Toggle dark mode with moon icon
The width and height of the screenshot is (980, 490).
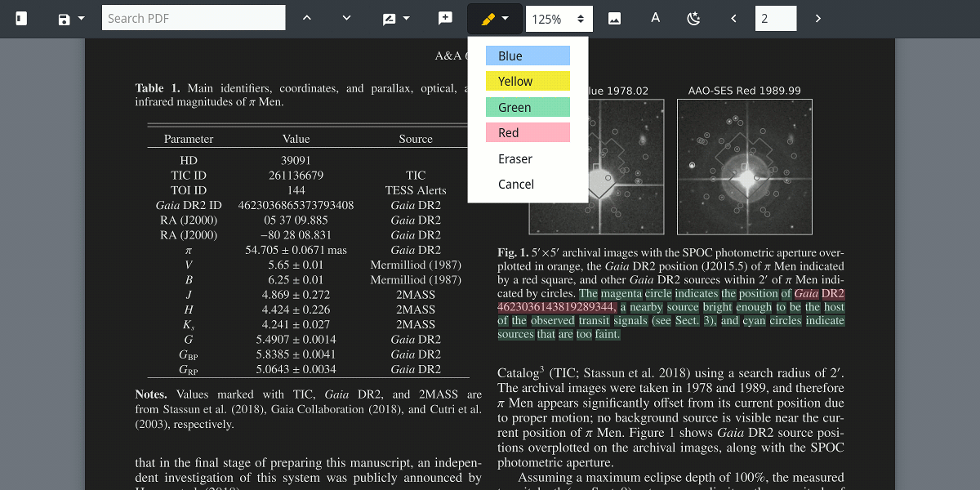click(x=693, y=18)
